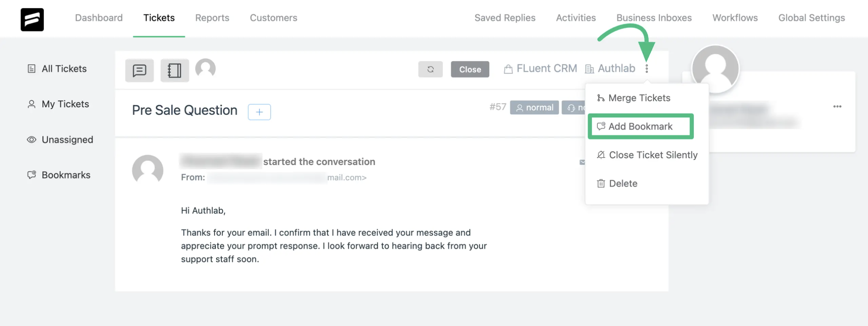This screenshot has width=868, height=326.
Task: Click the normal priority badge
Action: pyautogui.click(x=534, y=108)
